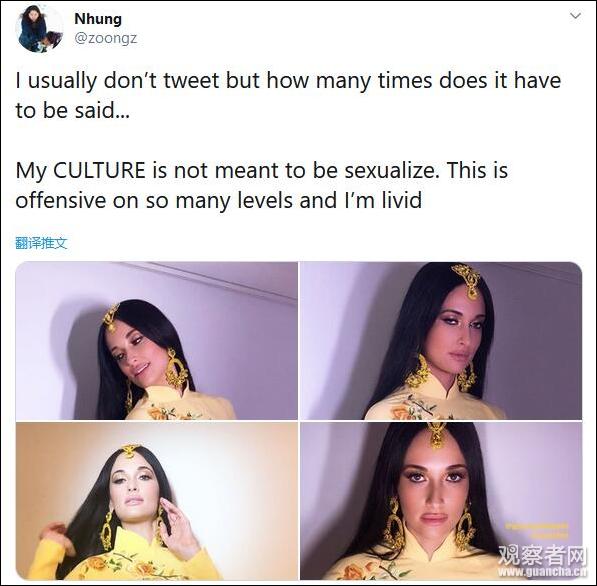
Task: Click the line starting "My CULTURE is not"
Action: (x=262, y=170)
